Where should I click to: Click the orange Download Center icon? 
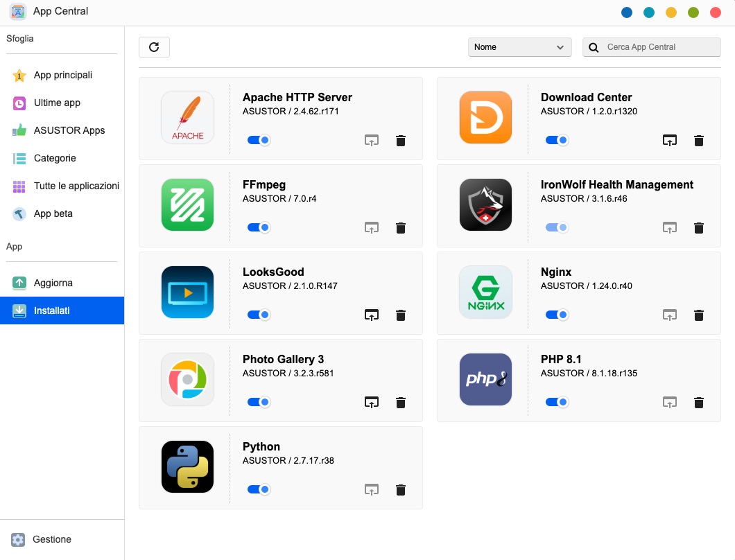485,118
